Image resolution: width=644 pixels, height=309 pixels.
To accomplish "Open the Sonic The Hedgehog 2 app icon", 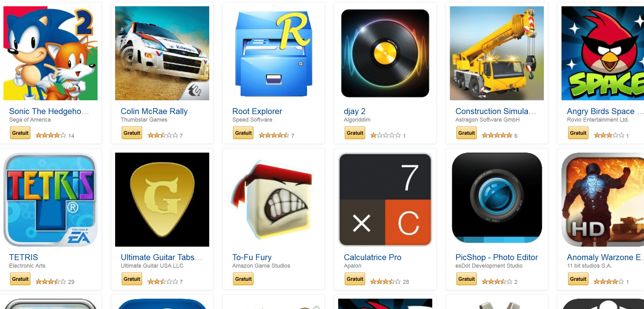I will (x=51, y=53).
